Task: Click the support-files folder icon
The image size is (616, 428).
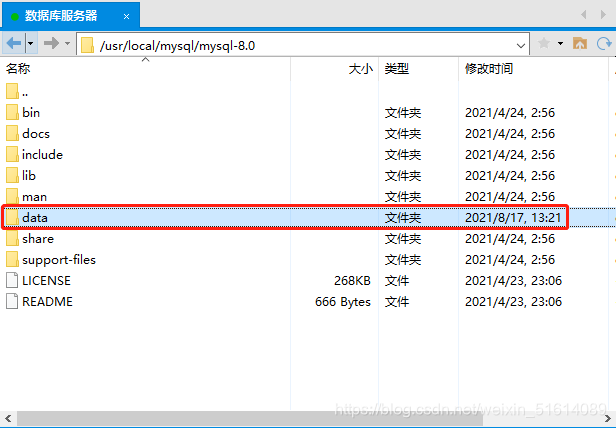Action: tap(12, 259)
